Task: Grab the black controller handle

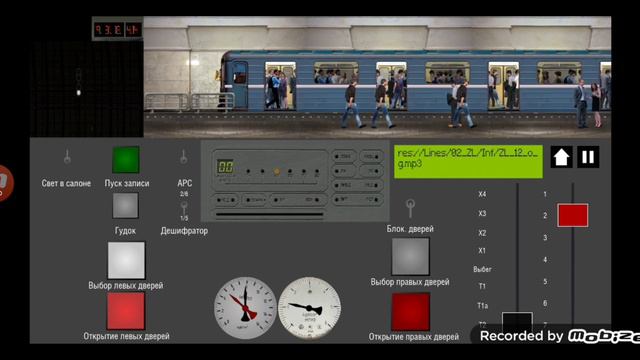Action: point(517,322)
